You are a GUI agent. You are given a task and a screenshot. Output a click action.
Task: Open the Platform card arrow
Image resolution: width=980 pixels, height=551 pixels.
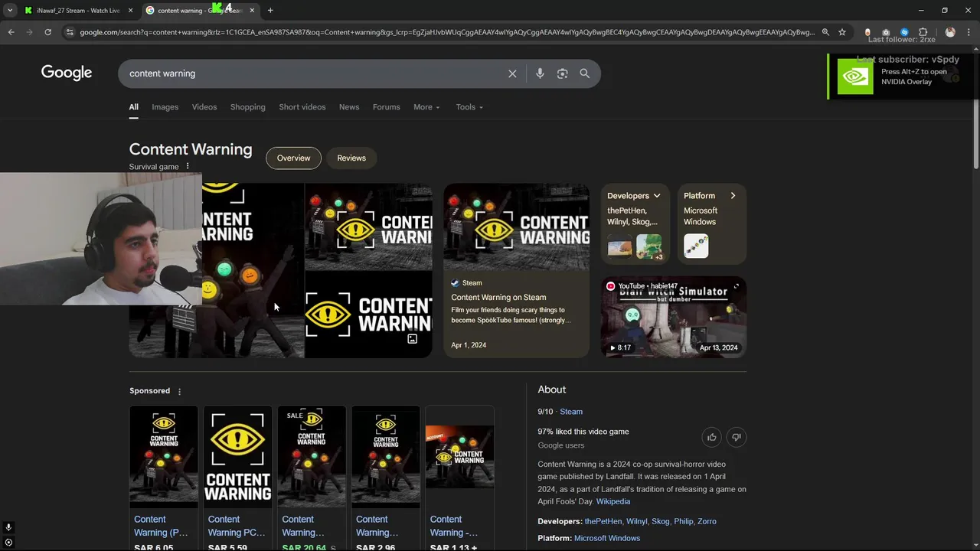tap(733, 196)
